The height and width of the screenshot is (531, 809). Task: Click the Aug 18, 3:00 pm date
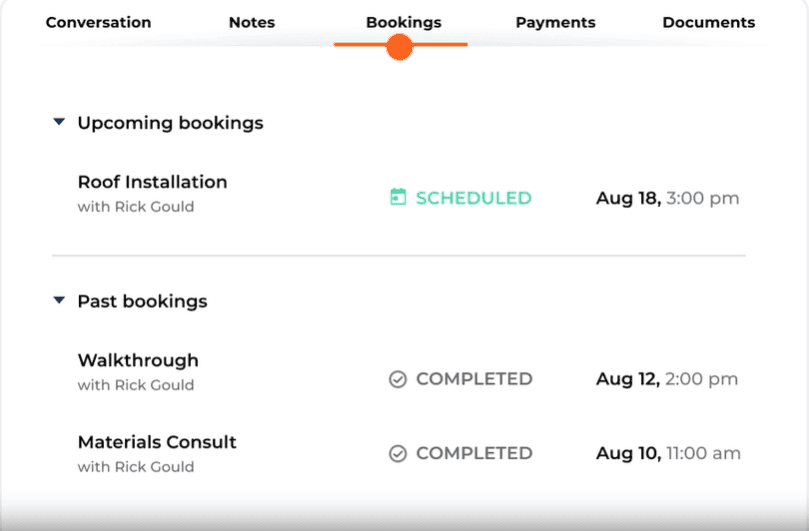pos(668,198)
